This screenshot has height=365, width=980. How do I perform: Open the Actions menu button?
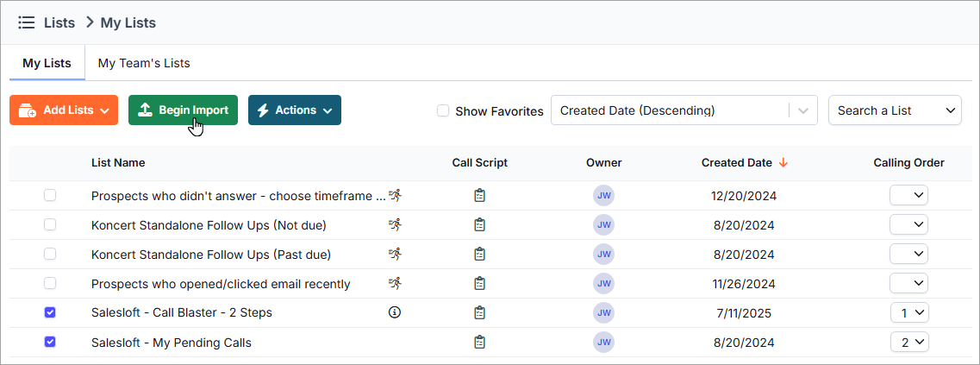click(295, 110)
